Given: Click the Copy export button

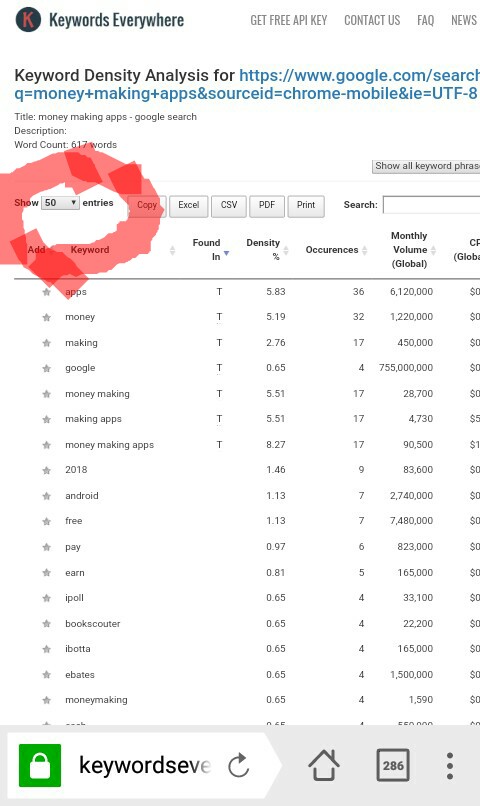Looking at the screenshot, I should (x=147, y=205).
